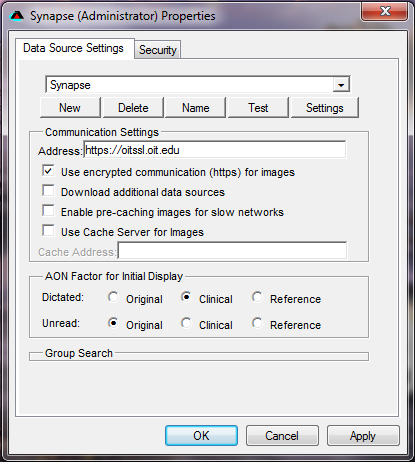415x462 pixels.
Task: Select Reference for Dictated AON factor
Action: tap(257, 297)
